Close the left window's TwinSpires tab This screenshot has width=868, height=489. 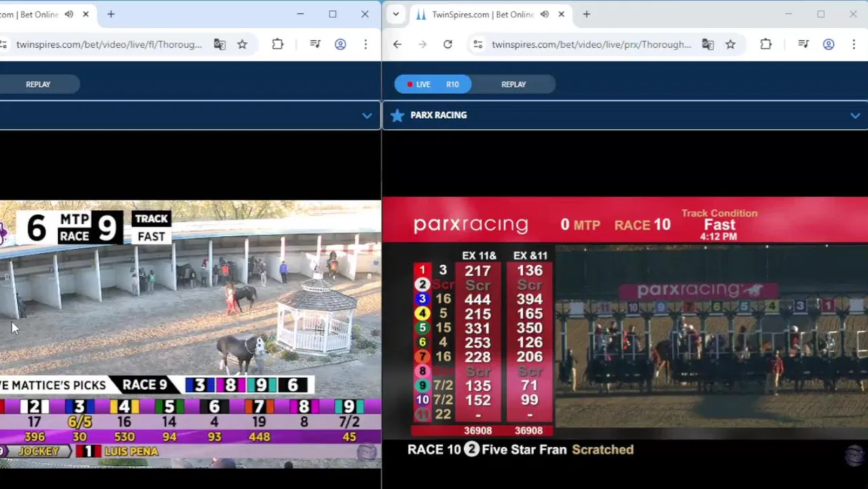pyautogui.click(x=86, y=14)
